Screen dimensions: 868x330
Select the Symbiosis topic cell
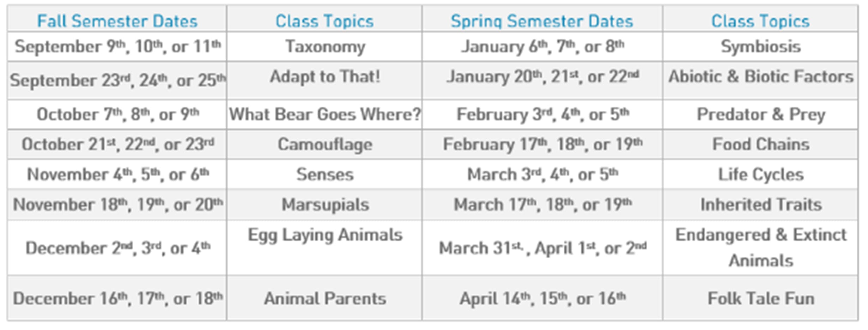click(x=761, y=47)
